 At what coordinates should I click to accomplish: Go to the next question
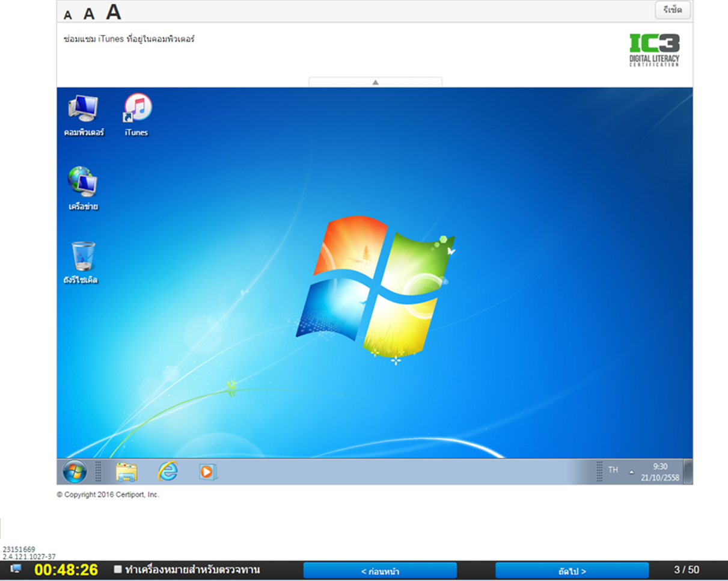tap(572, 571)
